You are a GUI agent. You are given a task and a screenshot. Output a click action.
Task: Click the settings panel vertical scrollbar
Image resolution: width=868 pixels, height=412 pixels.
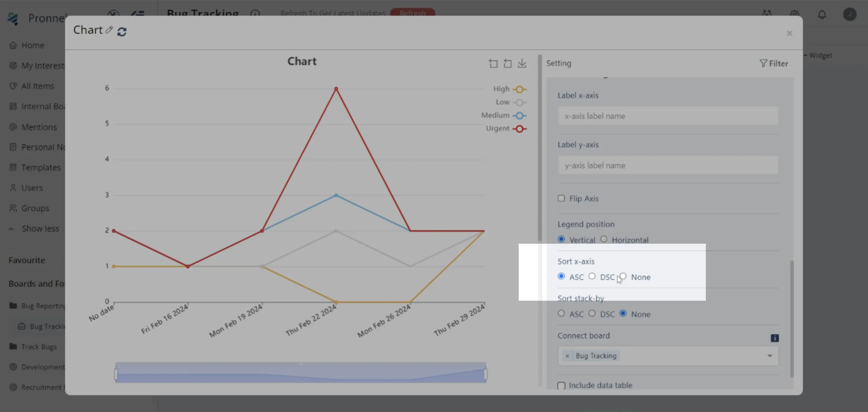[x=792, y=319]
